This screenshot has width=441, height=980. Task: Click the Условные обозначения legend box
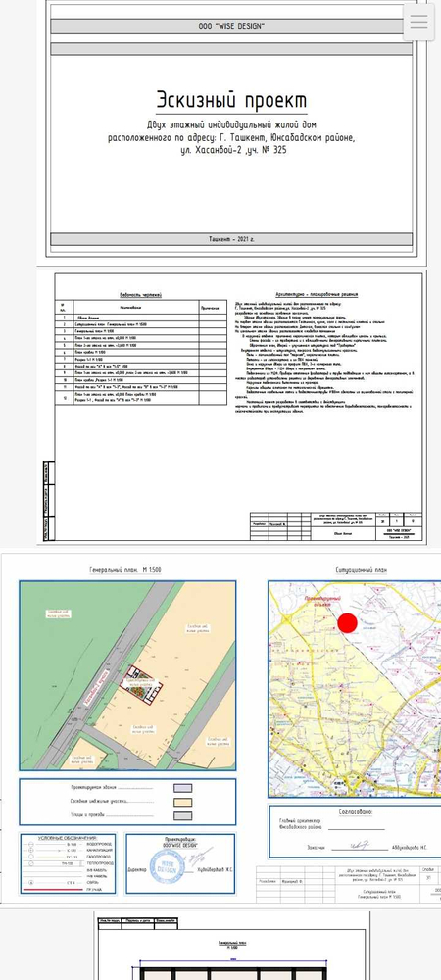(x=68, y=863)
